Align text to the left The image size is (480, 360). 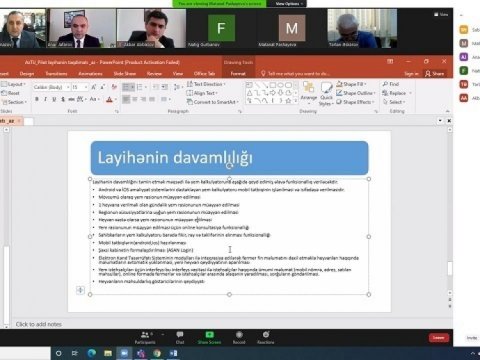(126, 99)
